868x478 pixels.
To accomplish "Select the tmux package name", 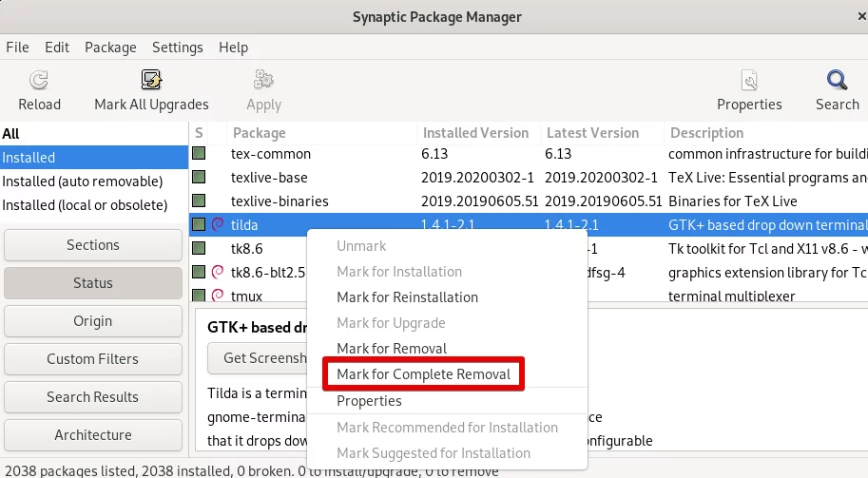I will pos(246,296).
